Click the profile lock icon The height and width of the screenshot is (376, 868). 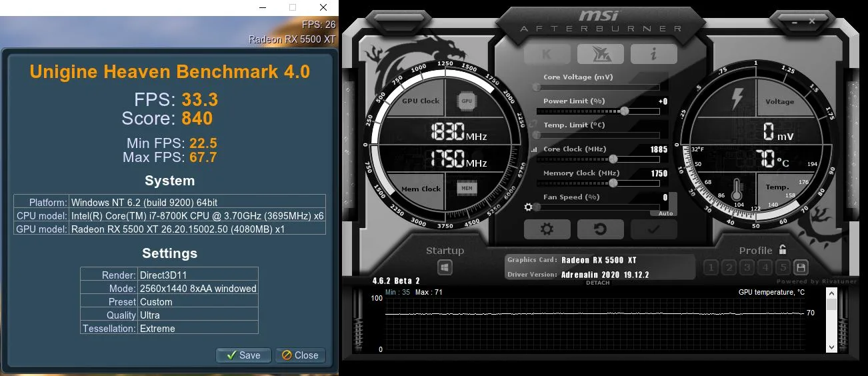pyautogui.click(x=783, y=250)
